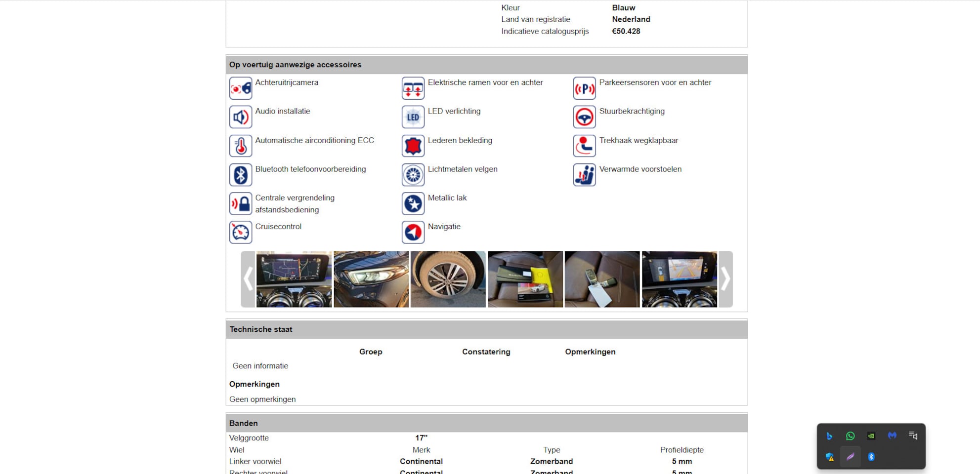Click the Trekhaak wegklapbaar icon
The width and height of the screenshot is (980, 474).
584,146
